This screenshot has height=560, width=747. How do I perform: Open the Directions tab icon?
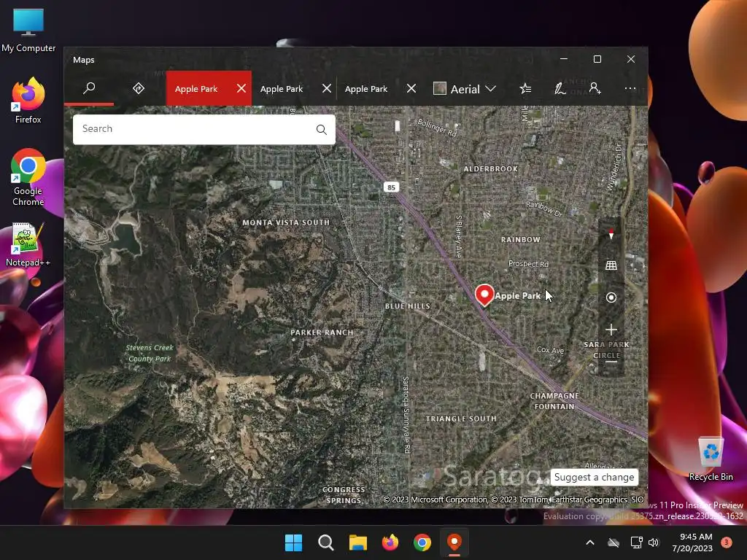pos(139,88)
